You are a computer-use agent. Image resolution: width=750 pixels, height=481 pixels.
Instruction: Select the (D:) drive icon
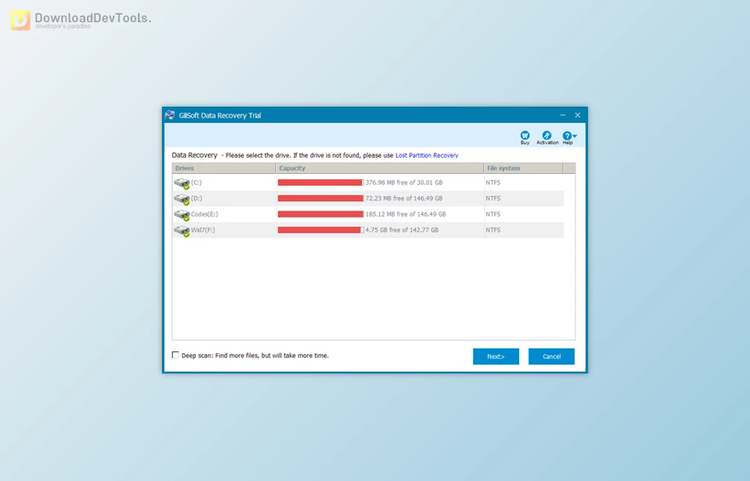coord(182,199)
